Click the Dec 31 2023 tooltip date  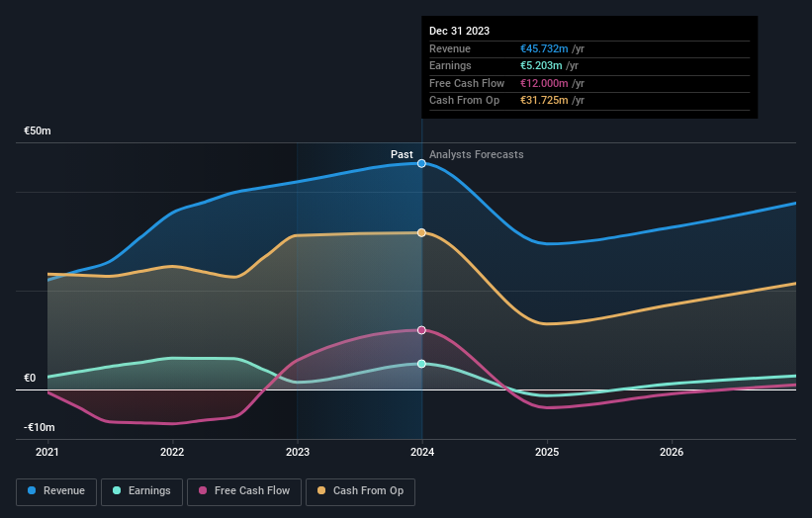(x=459, y=31)
